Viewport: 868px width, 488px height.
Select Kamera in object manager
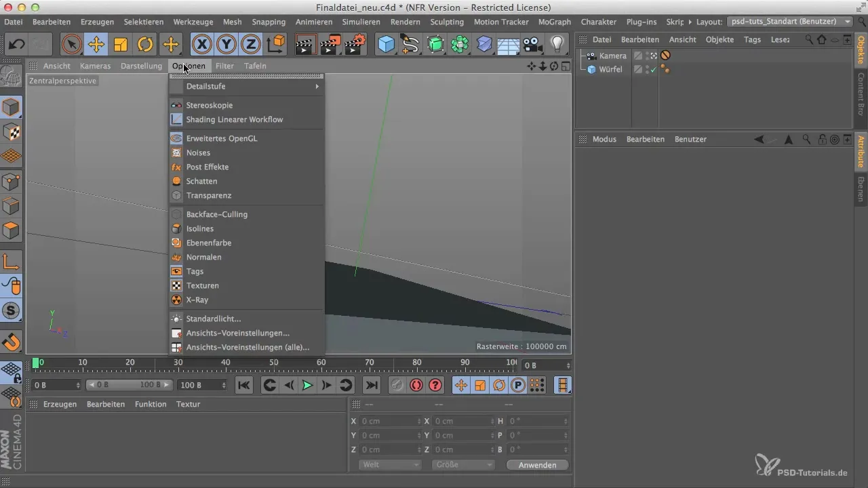pos(613,56)
